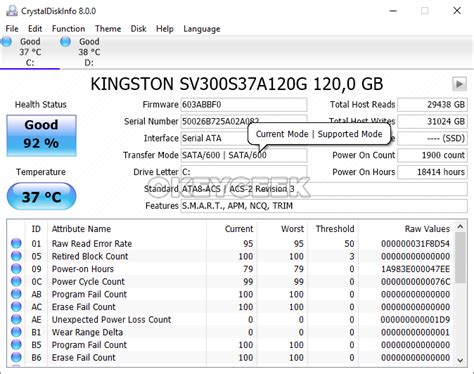This screenshot has width=474, height=374.
Task: Click raw value 0000000000076C
Action: 415,282
